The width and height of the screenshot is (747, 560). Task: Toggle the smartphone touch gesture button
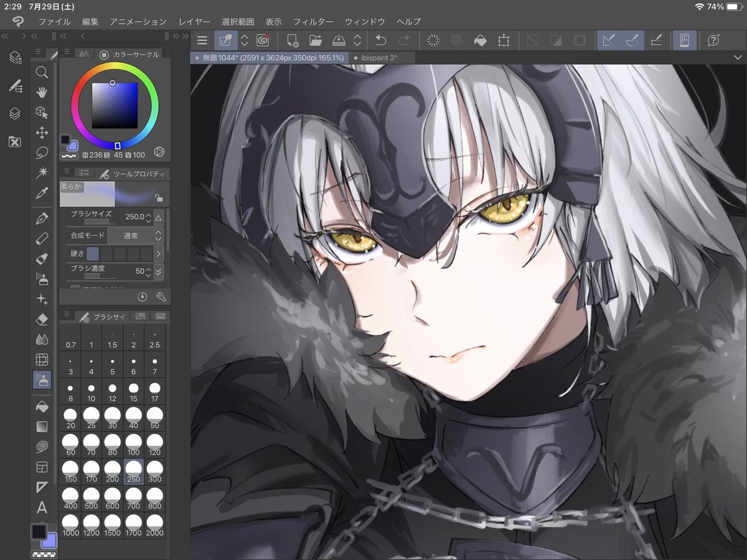[x=684, y=40]
